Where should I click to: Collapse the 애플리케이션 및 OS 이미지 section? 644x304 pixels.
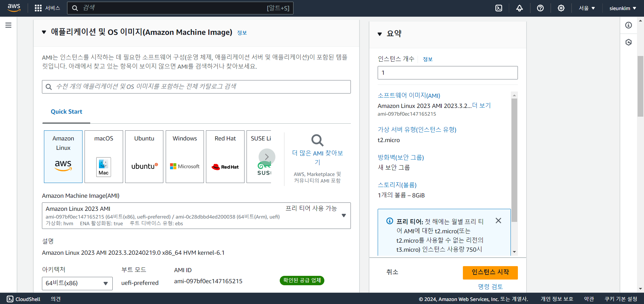coord(44,32)
